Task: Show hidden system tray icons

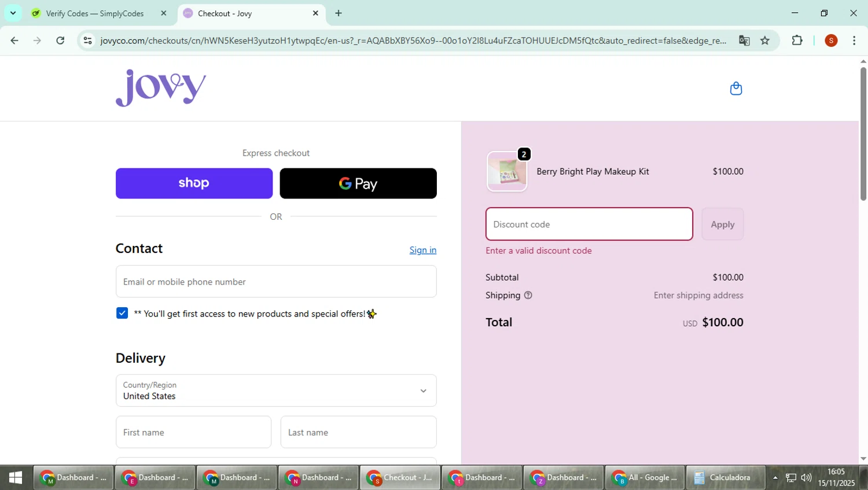Action: (x=775, y=478)
